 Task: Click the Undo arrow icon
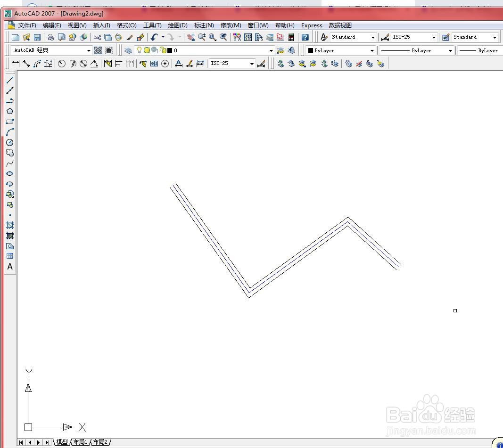154,37
